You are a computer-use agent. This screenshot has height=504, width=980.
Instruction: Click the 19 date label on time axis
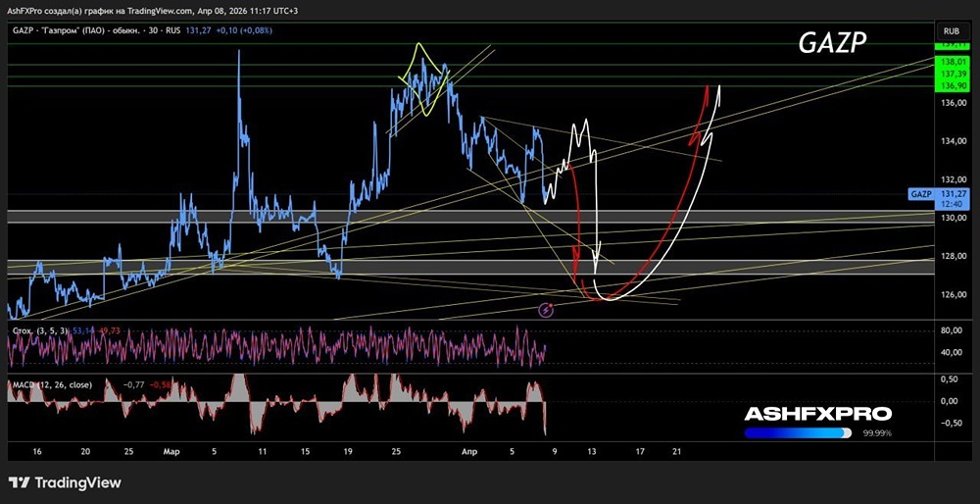(x=348, y=451)
